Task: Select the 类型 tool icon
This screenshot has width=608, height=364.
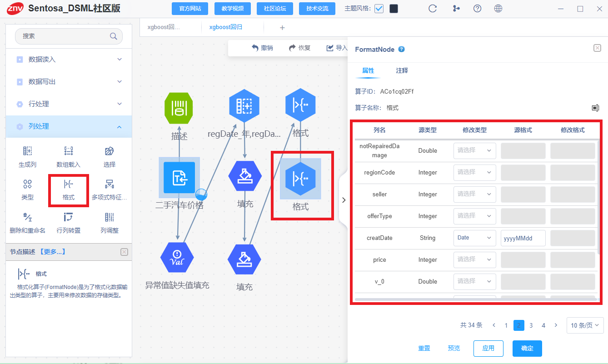Action: coord(28,184)
